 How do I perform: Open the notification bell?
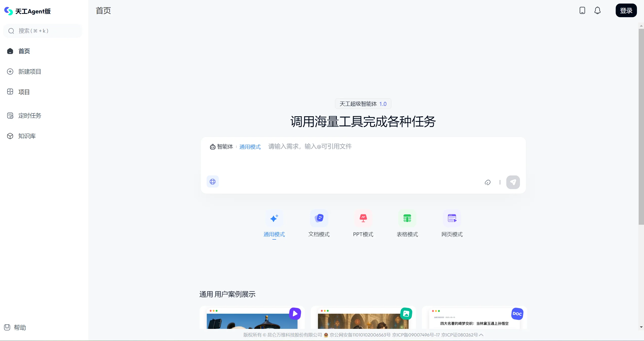pyautogui.click(x=598, y=10)
